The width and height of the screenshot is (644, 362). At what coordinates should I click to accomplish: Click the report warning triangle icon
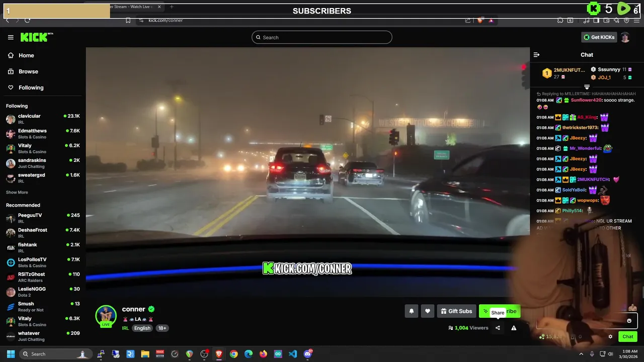pyautogui.click(x=514, y=328)
